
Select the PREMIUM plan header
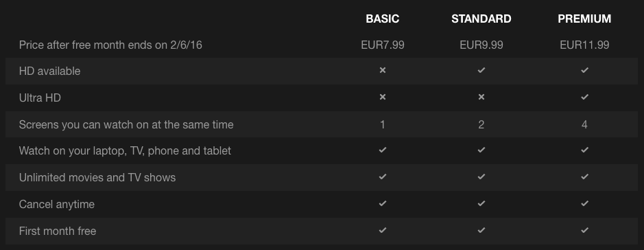click(x=584, y=19)
